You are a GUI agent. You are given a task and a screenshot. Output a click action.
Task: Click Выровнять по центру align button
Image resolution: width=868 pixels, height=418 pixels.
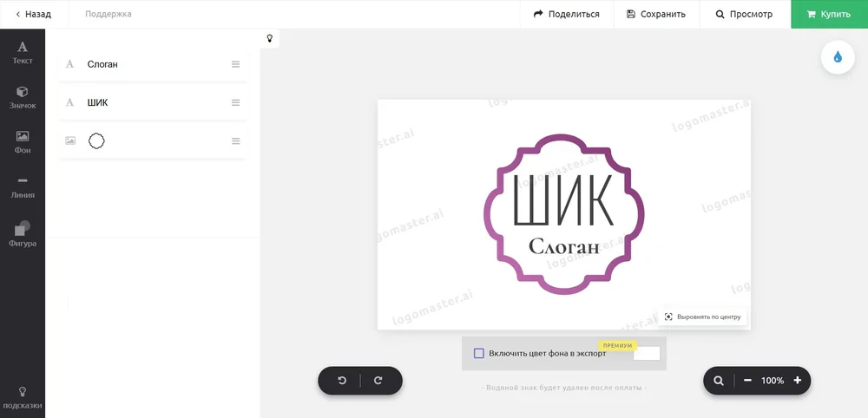pyautogui.click(x=703, y=317)
